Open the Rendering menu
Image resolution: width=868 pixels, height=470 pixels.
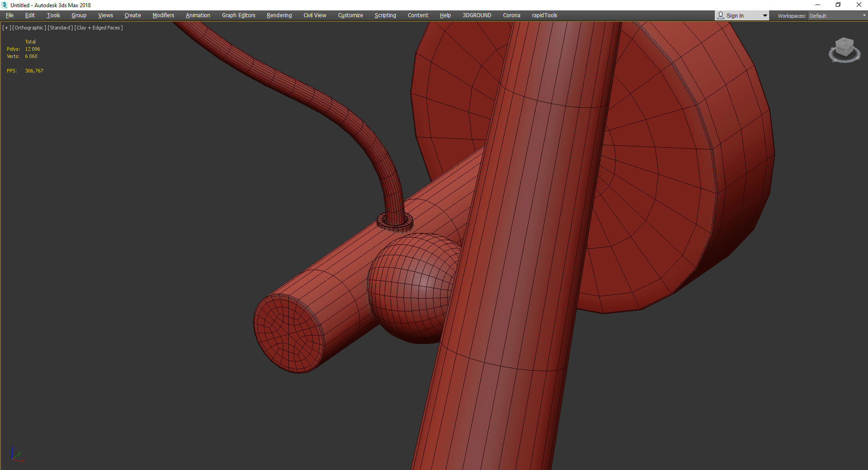(x=279, y=15)
